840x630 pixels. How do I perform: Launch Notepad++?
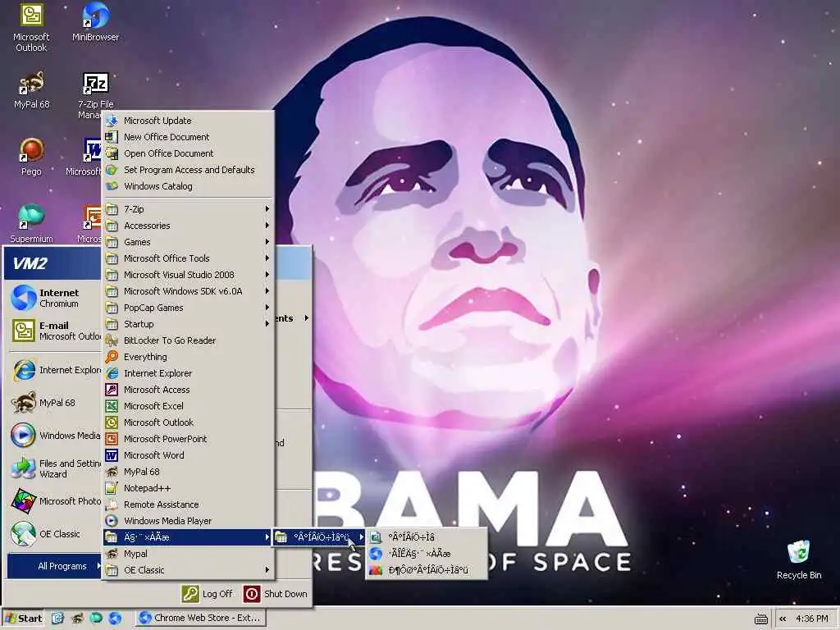(x=188, y=489)
